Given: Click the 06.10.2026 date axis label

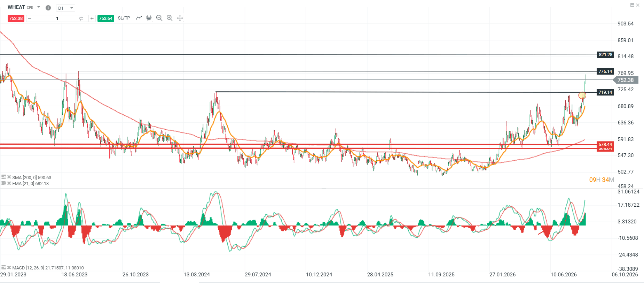Looking at the screenshot, I should coord(625,275).
